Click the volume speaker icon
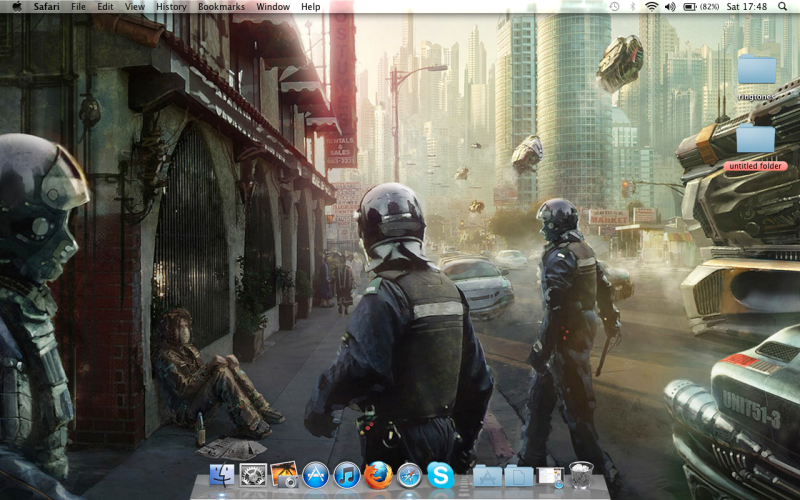Image resolution: width=800 pixels, height=500 pixels. click(670, 7)
